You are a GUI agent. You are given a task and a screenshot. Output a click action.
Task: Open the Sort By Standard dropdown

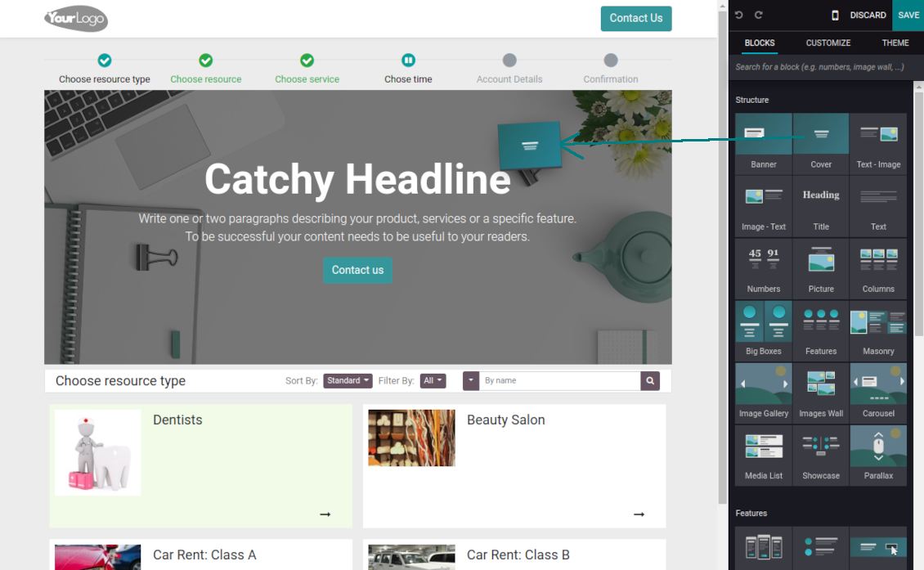click(x=348, y=381)
